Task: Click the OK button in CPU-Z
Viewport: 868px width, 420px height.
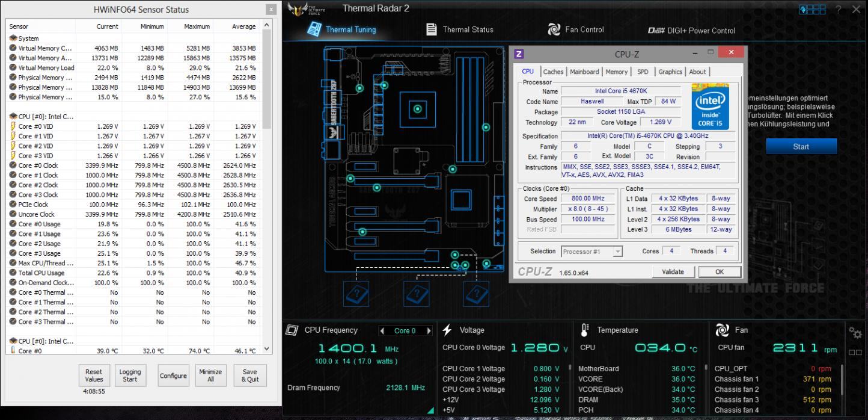Action: pyautogui.click(x=720, y=271)
